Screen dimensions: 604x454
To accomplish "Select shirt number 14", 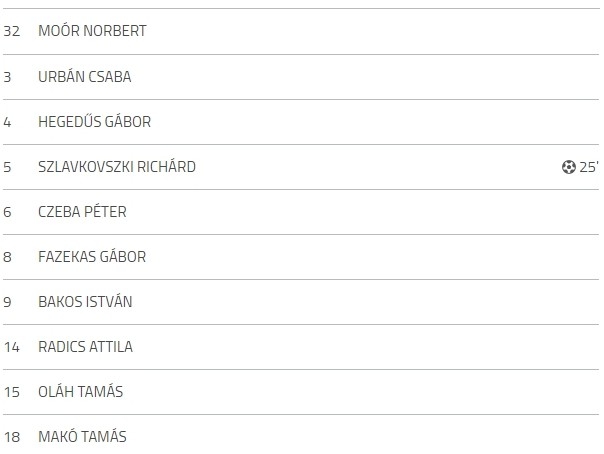I will coord(12,347).
